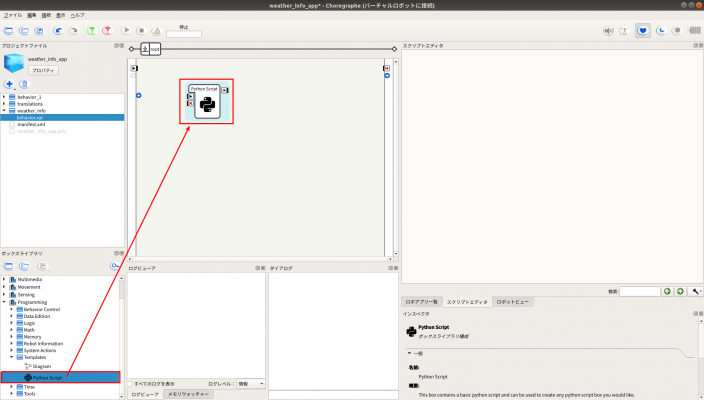This screenshot has width=704, height=400.
Task: Switch to the ロボットビュー tab
Action: coord(514,301)
